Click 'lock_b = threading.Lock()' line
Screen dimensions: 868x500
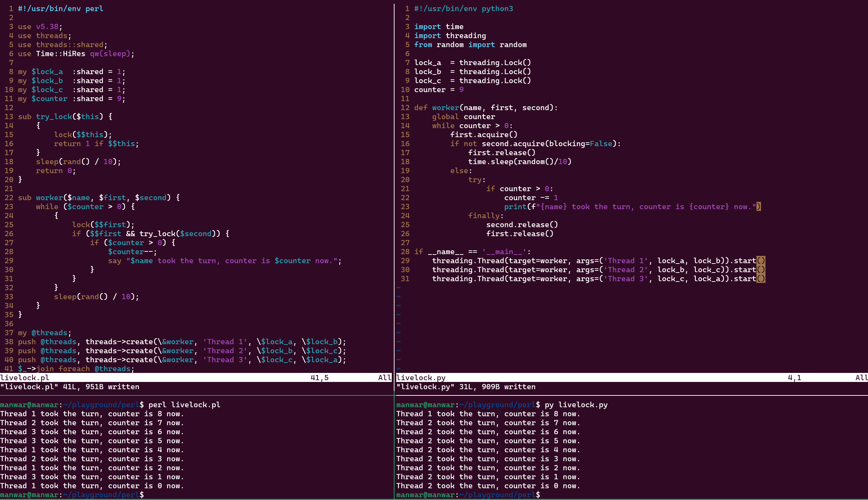click(473, 72)
